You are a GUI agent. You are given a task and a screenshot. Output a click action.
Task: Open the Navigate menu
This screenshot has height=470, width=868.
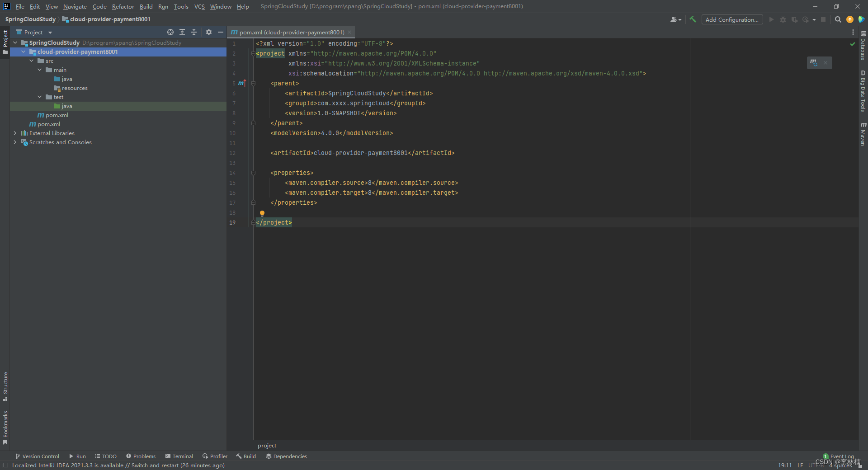(75, 6)
